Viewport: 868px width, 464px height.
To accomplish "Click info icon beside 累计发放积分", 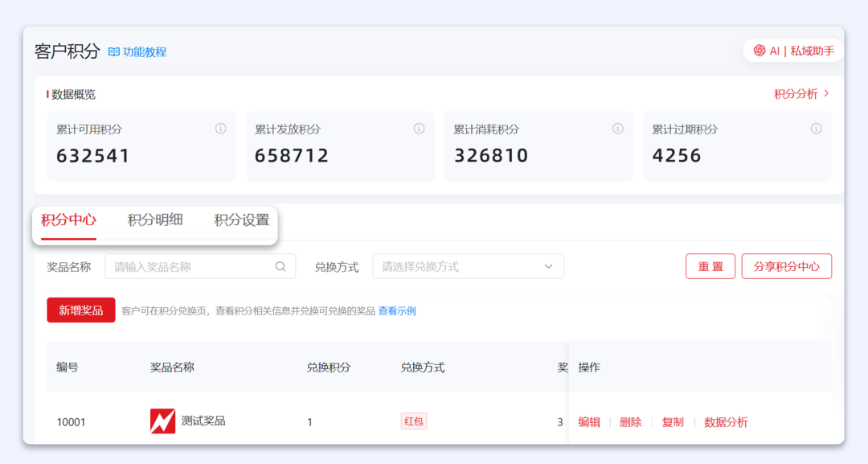I will pyautogui.click(x=419, y=129).
